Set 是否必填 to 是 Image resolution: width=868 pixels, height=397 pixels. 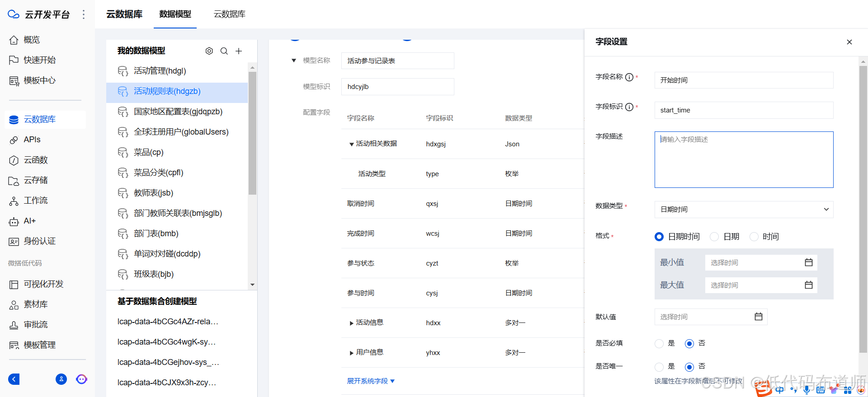click(659, 344)
